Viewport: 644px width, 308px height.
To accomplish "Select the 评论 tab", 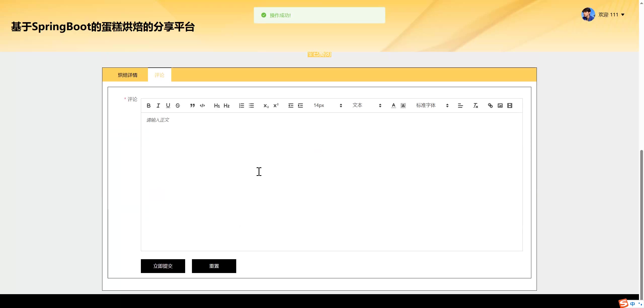I will point(159,75).
